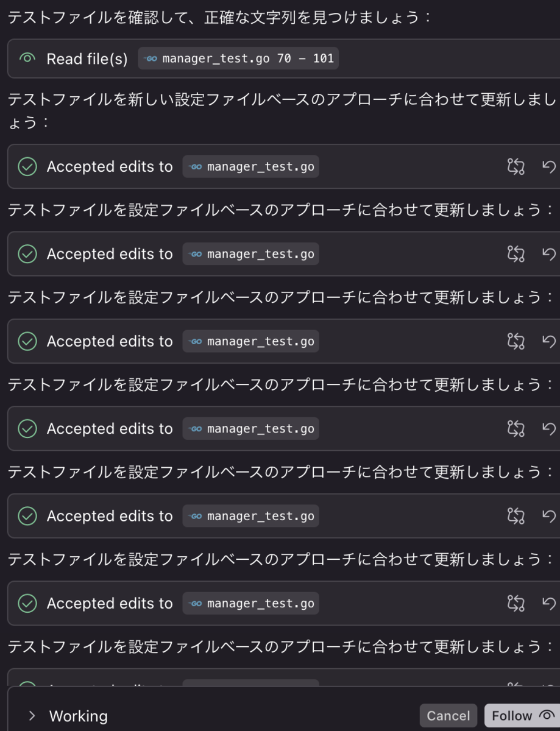Click diff icon on fifth Accepted edits row
Viewport: 560px width, 731px height.
click(516, 516)
